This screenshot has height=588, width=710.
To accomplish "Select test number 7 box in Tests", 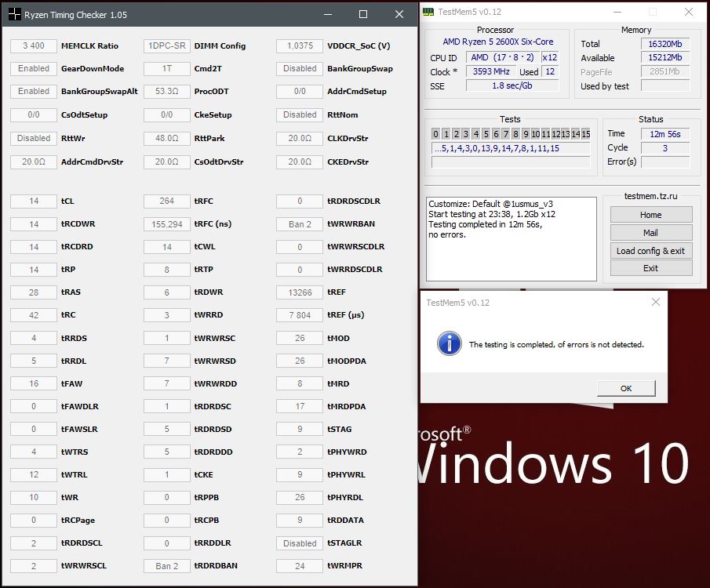I will point(506,133).
